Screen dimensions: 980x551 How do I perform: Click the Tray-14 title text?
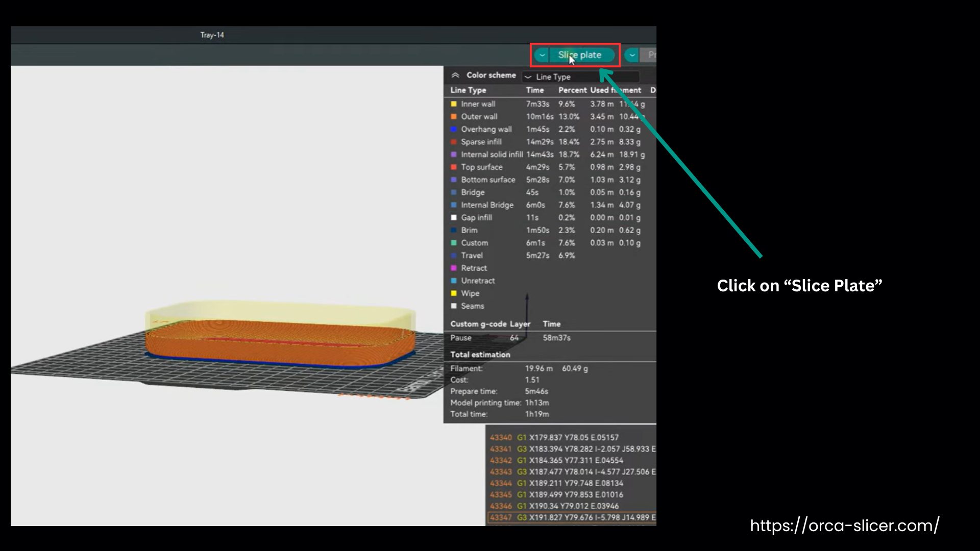point(212,35)
